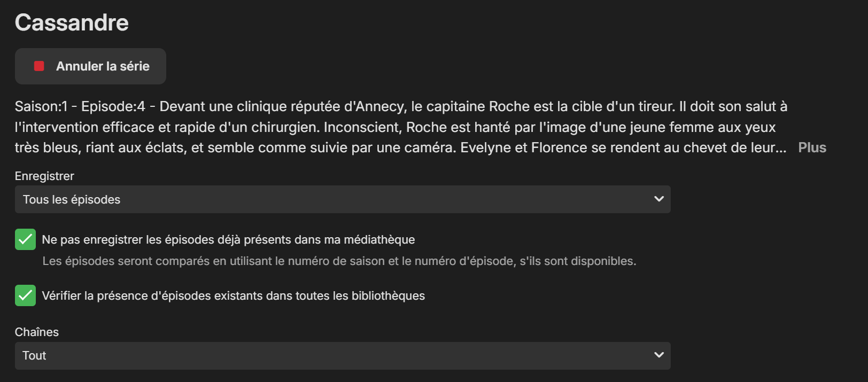The width and height of the screenshot is (868, 382).
Task: Click the synopsis line starting "l'intervention efficace"
Action: [395, 127]
